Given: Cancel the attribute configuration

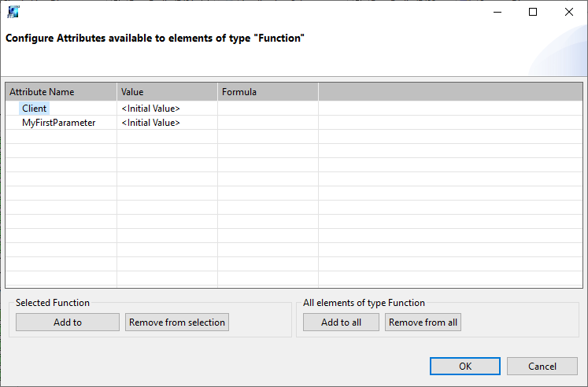Looking at the screenshot, I should 542,366.
